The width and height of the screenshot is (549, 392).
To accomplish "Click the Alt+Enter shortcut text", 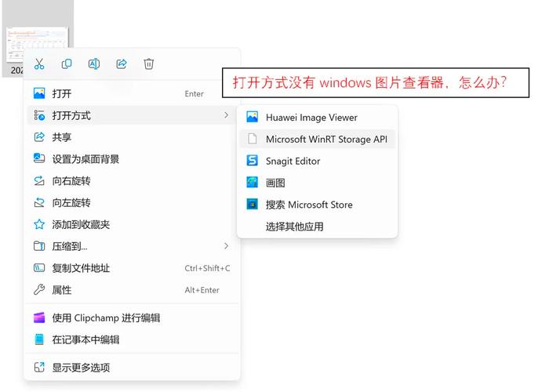I will coord(202,290).
